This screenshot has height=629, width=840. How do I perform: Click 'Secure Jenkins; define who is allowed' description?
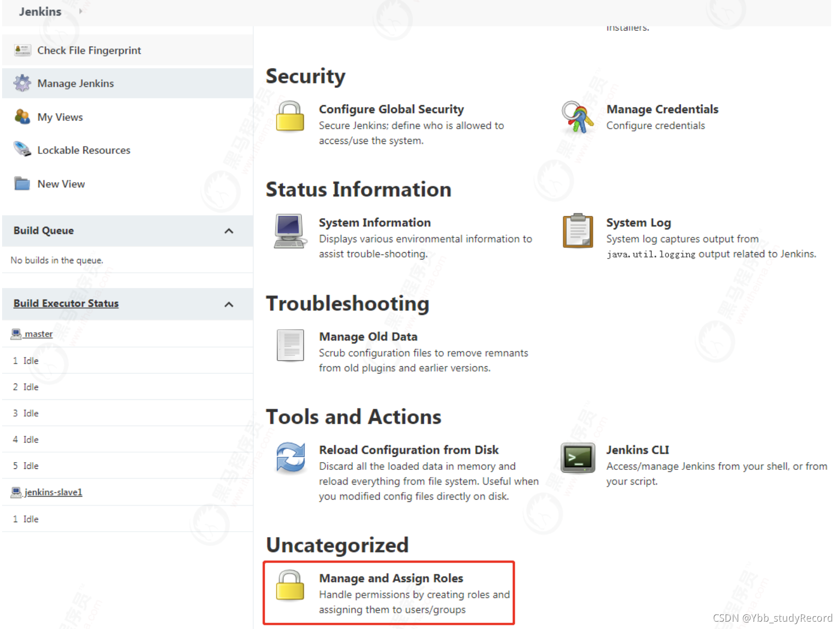(x=412, y=133)
